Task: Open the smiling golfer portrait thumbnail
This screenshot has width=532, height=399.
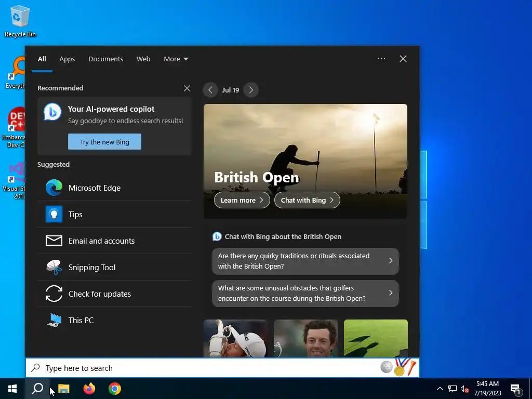Action: point(305,338)
